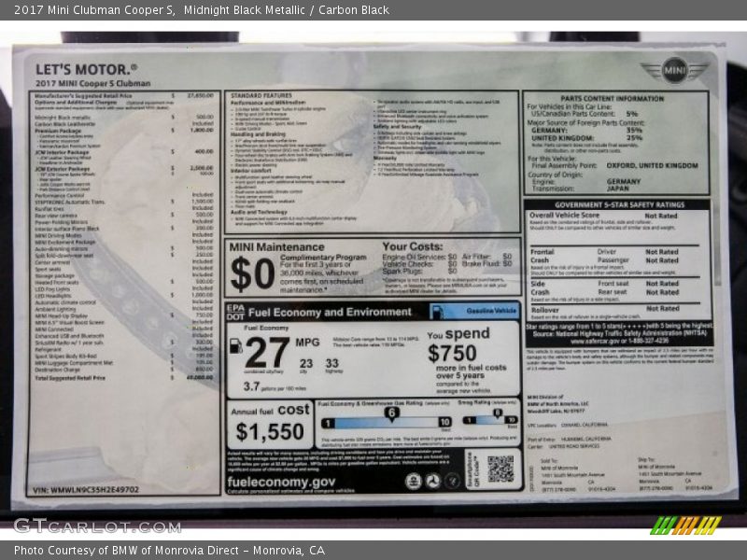Click the 'Rollover' rating label
This screenshot has width=747, height=560.
click(x=545, y=310)
